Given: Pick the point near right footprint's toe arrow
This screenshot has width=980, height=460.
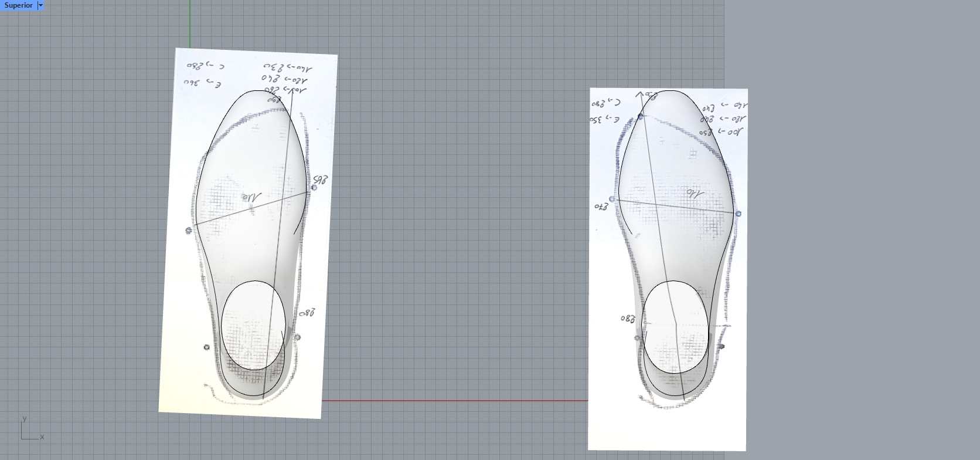Looking at the screenshot, I should tap(641, 117).
